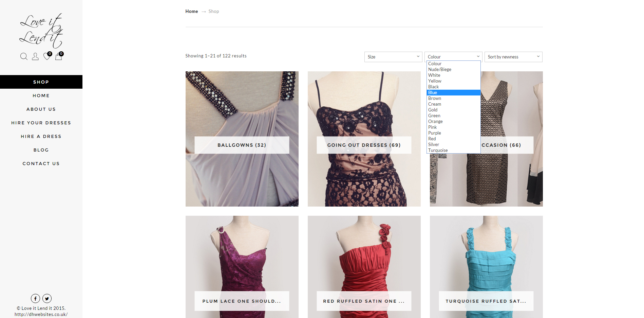The width and height of the screenshot is (644, 318).
Task: Open the Size filter dropdown
Action: (x=393, y=57)
